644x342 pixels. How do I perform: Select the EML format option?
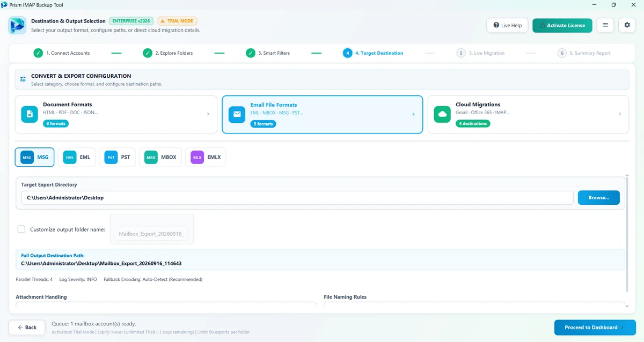pyautogui.click(x=77, y=158)
